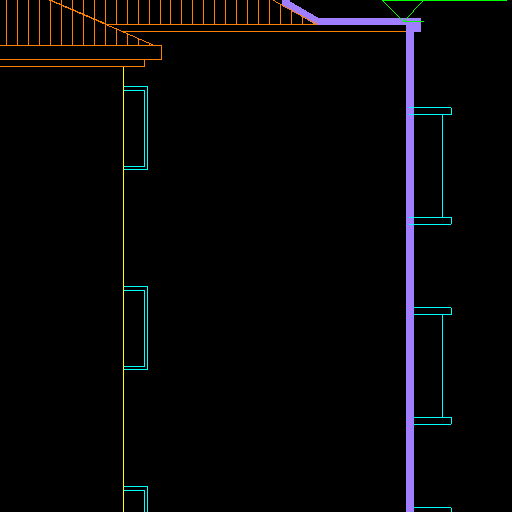Pick the purple diagonal roof segment

(299, 11)
